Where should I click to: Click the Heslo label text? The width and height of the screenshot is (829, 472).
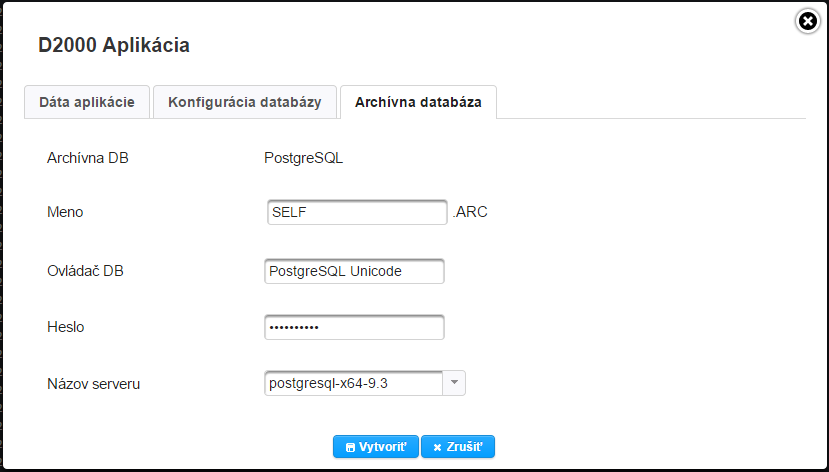66,327
